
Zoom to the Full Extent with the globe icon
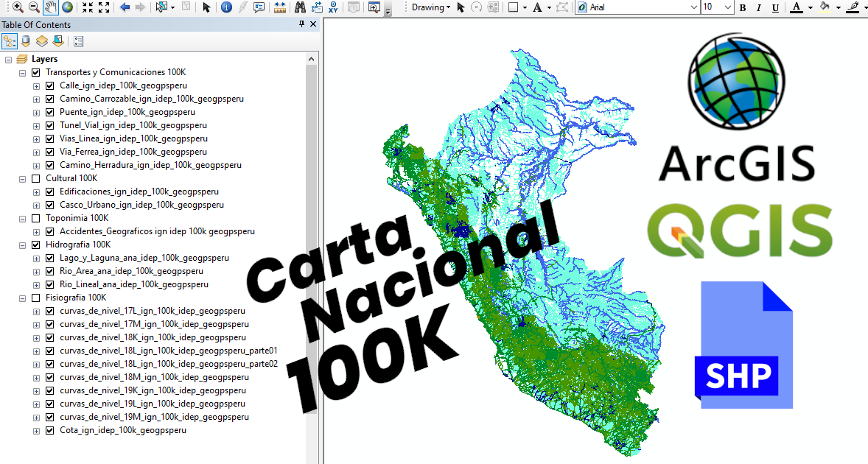pos(68,8)
